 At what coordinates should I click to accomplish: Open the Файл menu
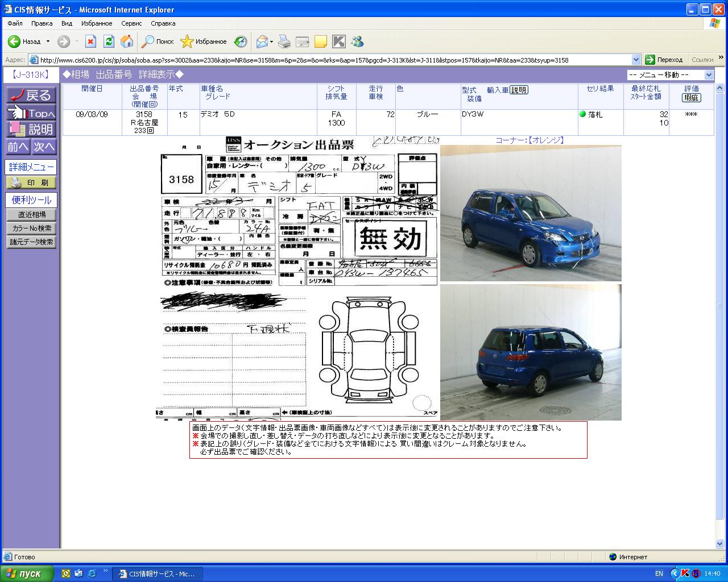point(15,23)
